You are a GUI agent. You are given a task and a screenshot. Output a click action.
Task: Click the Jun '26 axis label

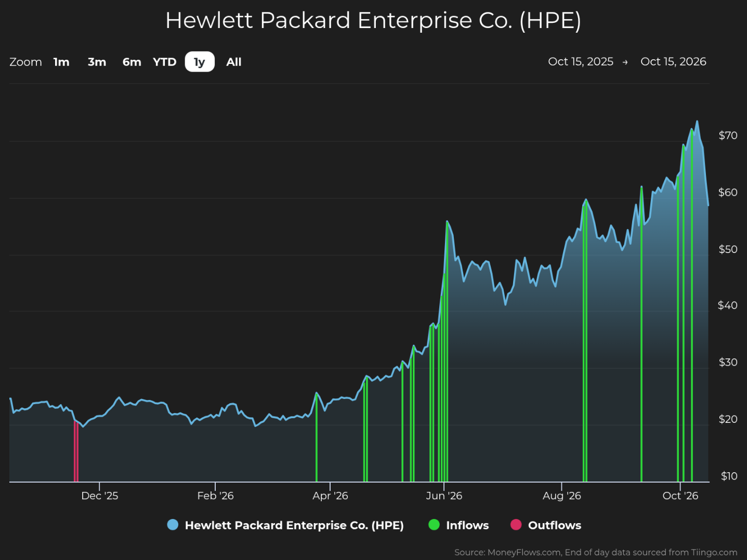tap(444, 496)
